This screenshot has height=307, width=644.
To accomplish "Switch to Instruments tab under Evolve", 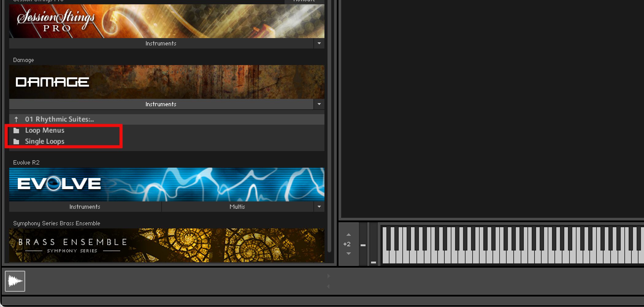I will pyautogui.click(x=85, y=207).
